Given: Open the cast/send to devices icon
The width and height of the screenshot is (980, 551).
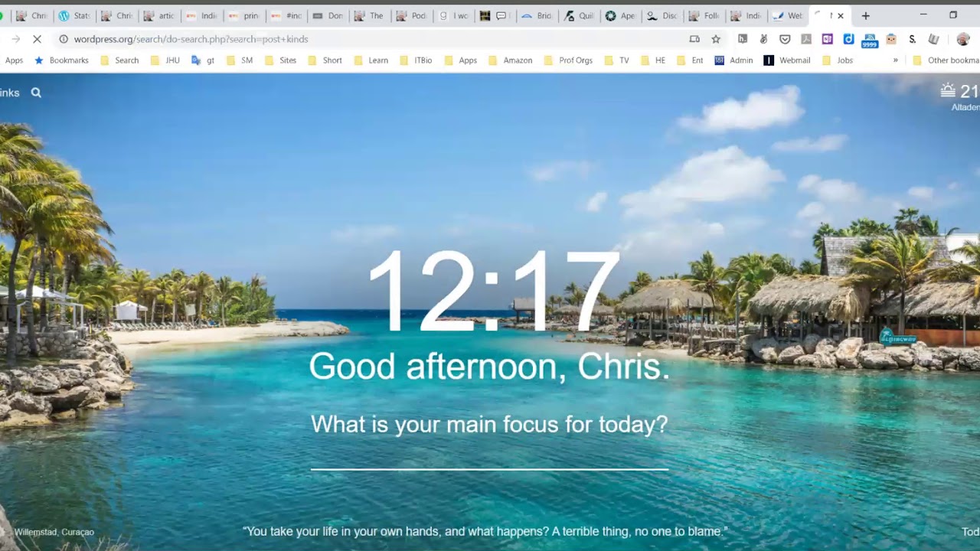Looking at the screenshot, I should point(694,39).
